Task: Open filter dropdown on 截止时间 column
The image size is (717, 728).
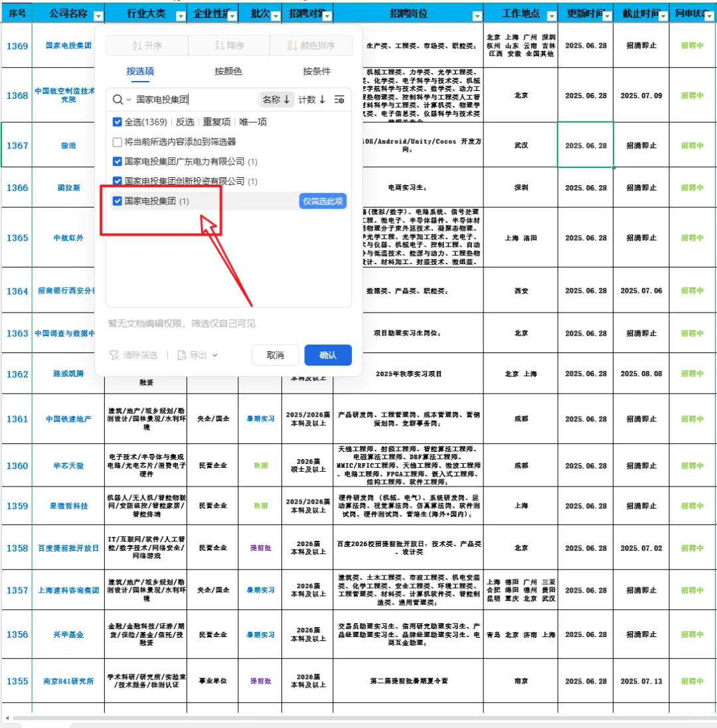Action: (663, 16)
